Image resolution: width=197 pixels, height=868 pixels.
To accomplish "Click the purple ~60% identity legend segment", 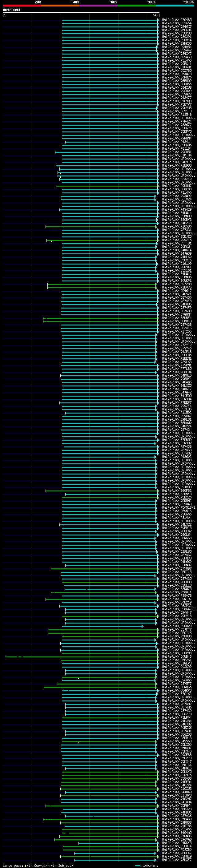I will pyautogui.click(x=99, y=6).
